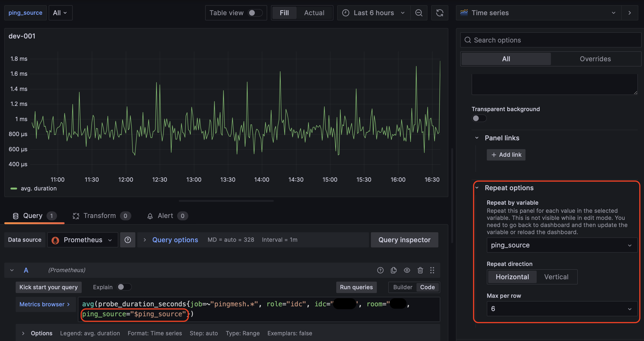This screenshot has height=341, width=644.
Task: Switch editor to Code mode
Action: 427,287
